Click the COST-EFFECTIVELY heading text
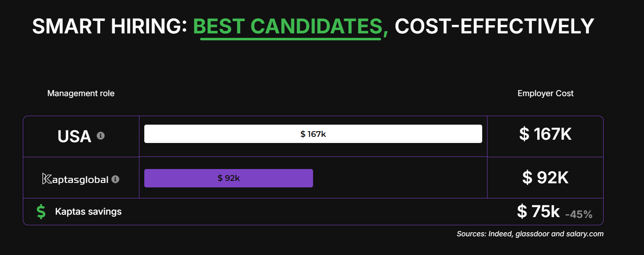This screenshot has width=644, height=255. (494, 26)
